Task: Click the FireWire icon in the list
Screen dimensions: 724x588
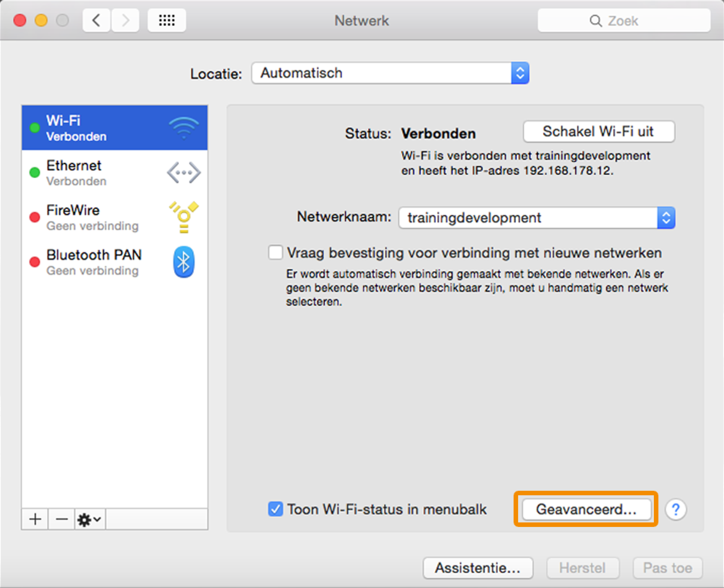Action: (184, 217)
